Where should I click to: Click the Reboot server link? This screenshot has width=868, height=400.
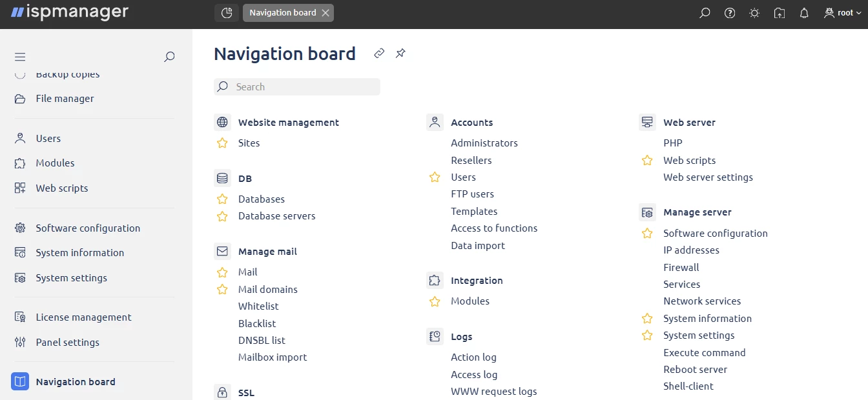tap(696, 369)
